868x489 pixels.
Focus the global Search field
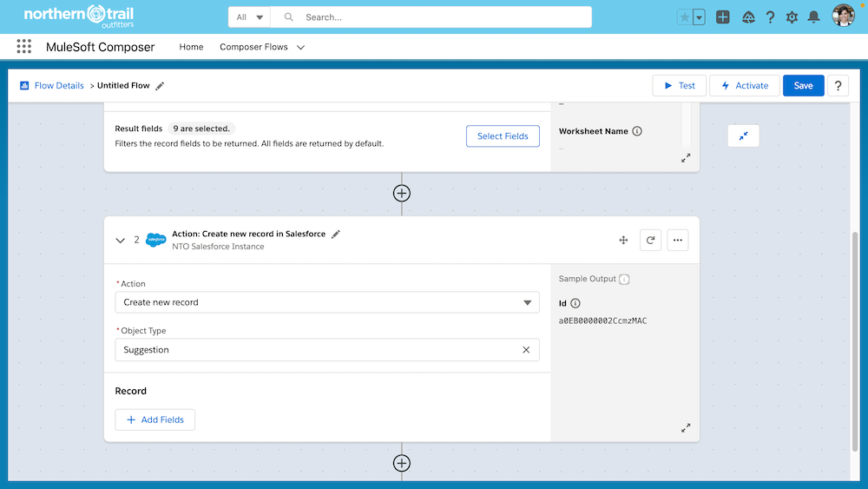pyautogui.click(x=431, y=17)
